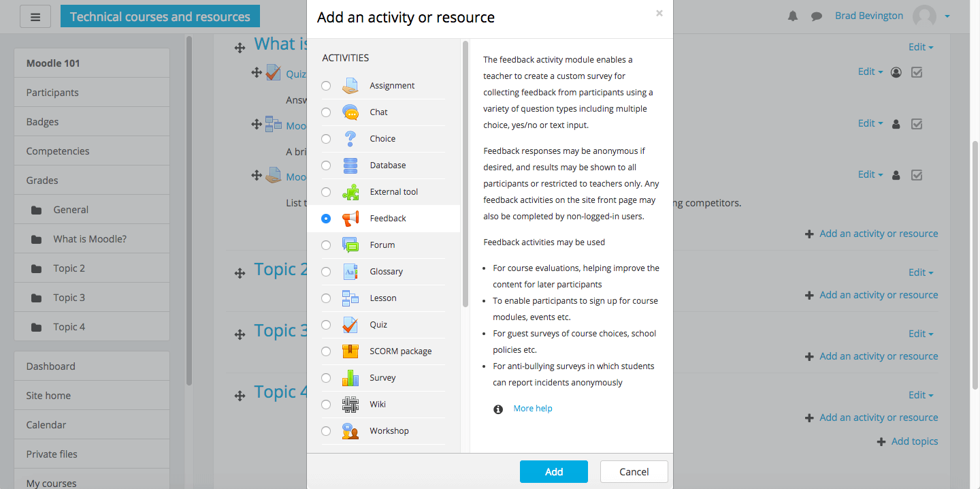Select the Lesson radio button
The height and width of the screenshot is (489, 980).
326,298
